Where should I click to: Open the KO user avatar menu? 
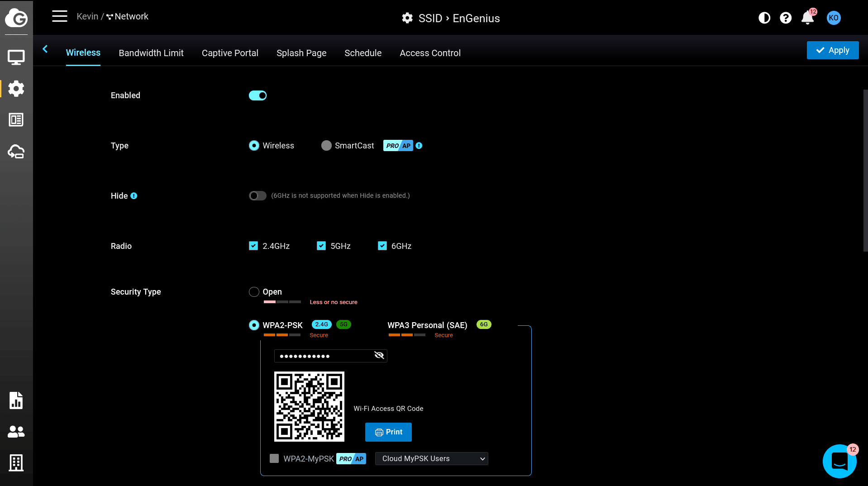[834, 18]
